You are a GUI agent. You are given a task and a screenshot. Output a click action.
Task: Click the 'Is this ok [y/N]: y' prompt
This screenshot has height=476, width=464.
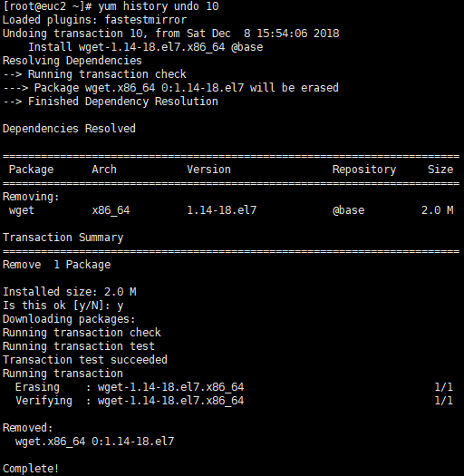[x=63, y=306]
